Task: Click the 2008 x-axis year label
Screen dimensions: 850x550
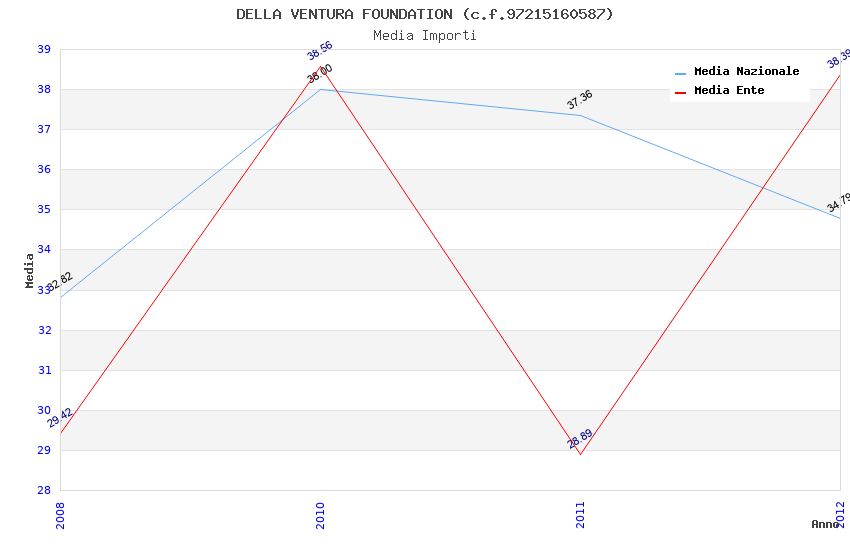Action: pyautogui.click(x=60, y=514)
